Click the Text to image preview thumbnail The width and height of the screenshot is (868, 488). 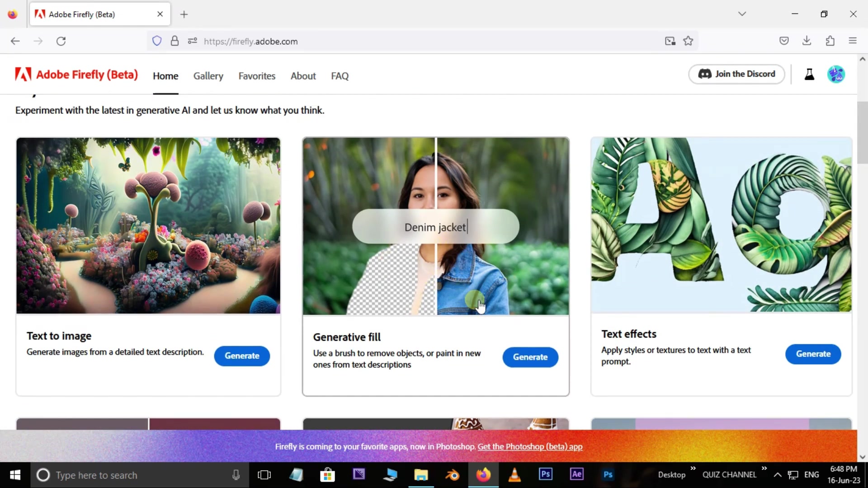[x=148, y=225]
